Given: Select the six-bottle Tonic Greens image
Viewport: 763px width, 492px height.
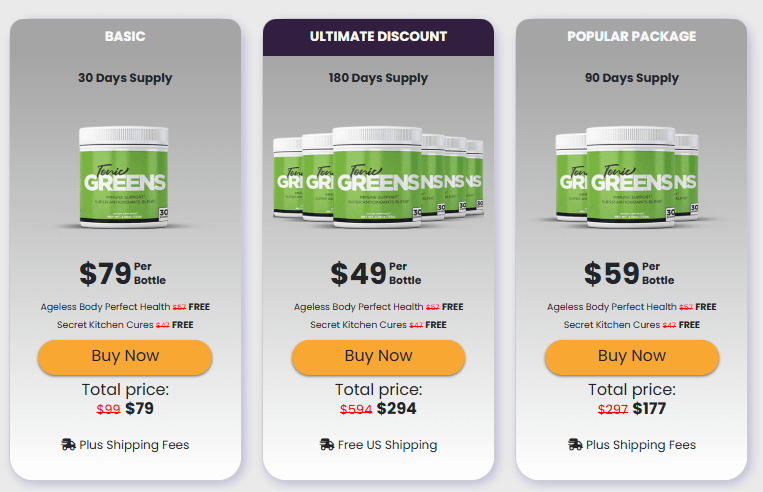Looking at the screenshot, I should coord(379,177).
